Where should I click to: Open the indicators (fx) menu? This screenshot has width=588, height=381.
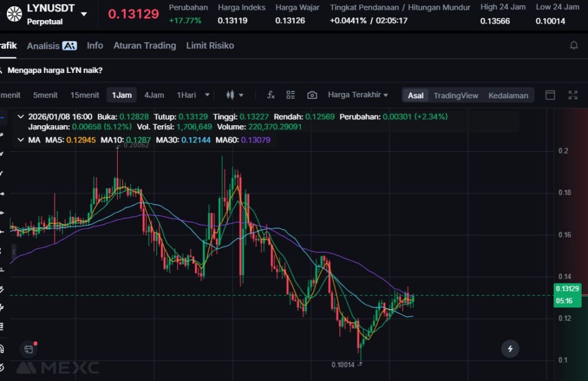(x=271, y=95)
